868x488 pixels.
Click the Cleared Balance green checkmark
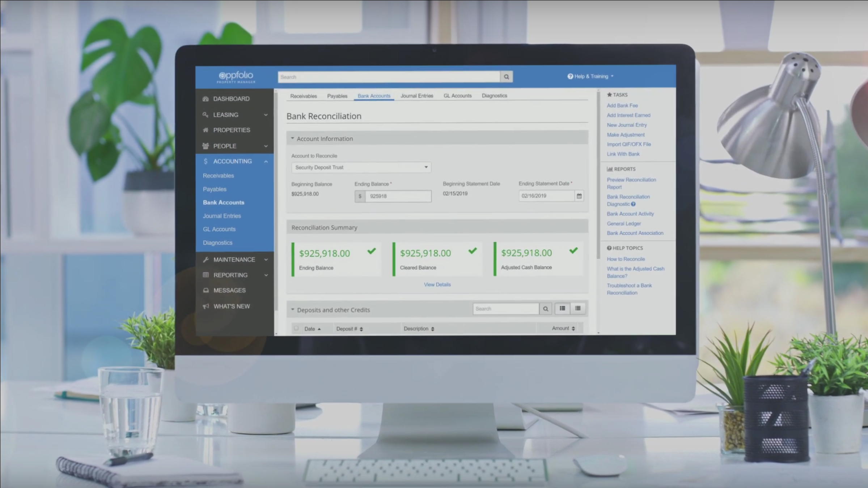tap(473, 251)
